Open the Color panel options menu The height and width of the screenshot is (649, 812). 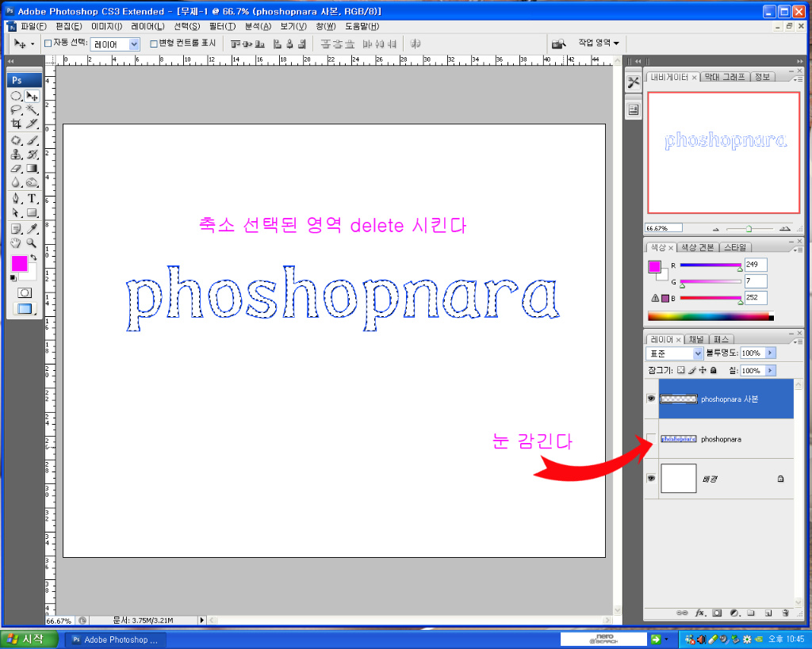(x=798, y=250)
